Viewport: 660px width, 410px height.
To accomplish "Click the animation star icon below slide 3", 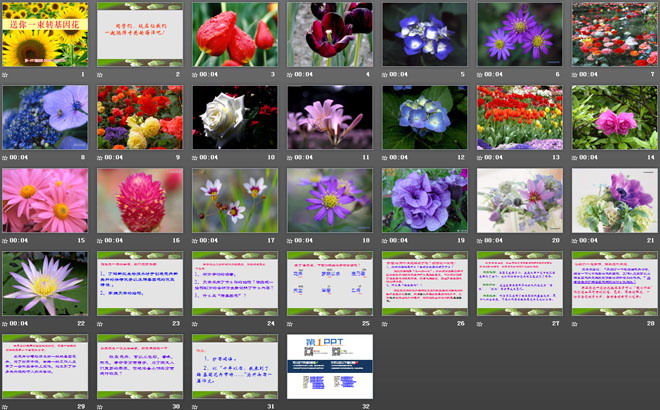I will pyautogui.click(x=196, y=75).
